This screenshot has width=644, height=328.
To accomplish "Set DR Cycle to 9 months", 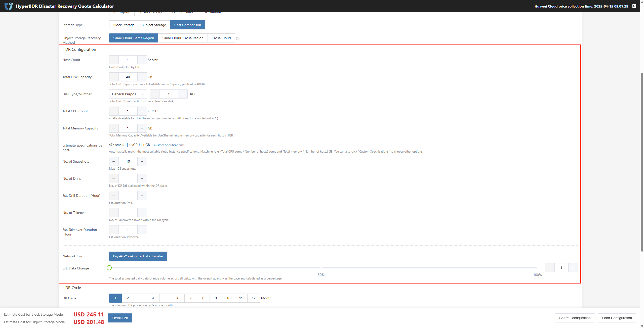I will tap(216, 298).
